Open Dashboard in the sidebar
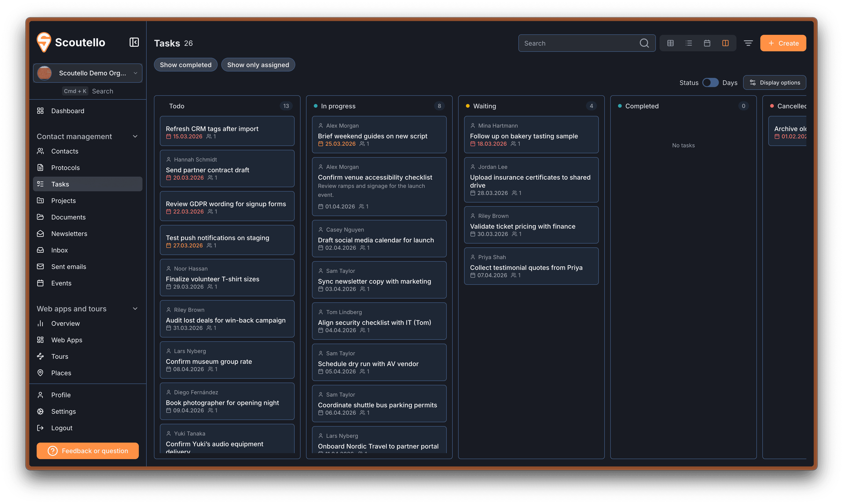Image resolution: width=843 pixels, height=504 pixels. click(88, 111)
